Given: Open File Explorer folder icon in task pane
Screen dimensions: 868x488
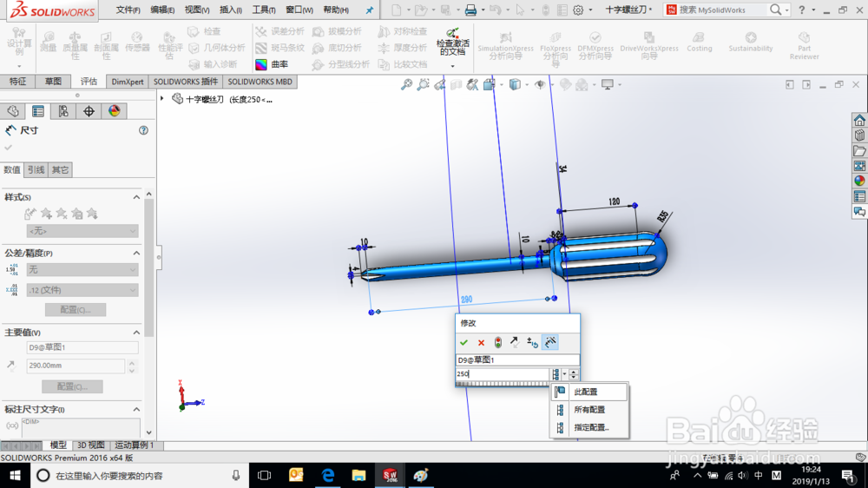Looking at the screenshot, I should pyautogui.click(x=859, y=151).
